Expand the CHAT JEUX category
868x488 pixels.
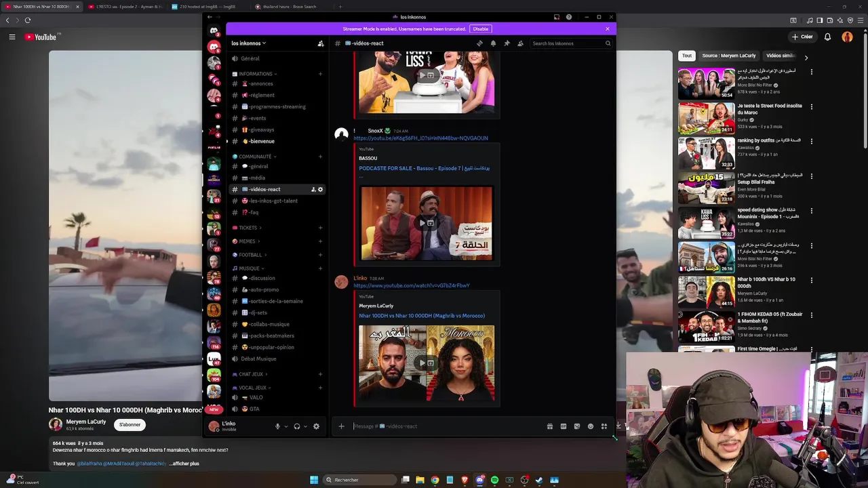pyautogui.click(x=250, y=374)
